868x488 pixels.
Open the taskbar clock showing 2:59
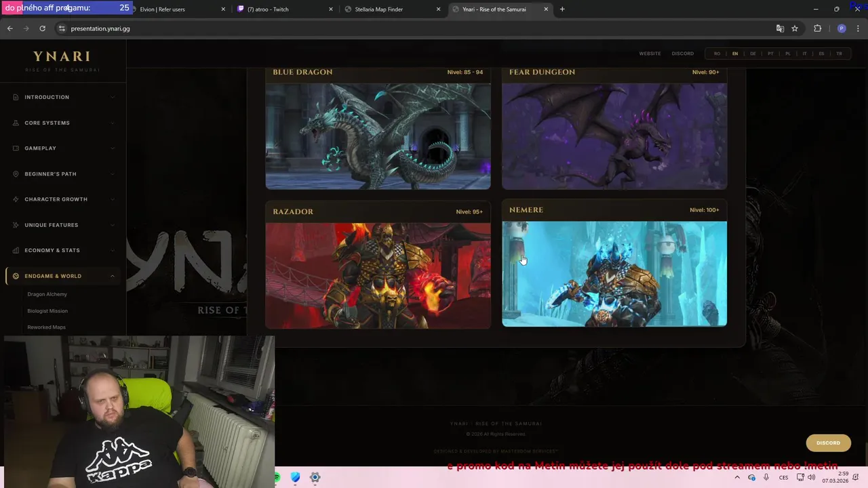click(835, 477)
